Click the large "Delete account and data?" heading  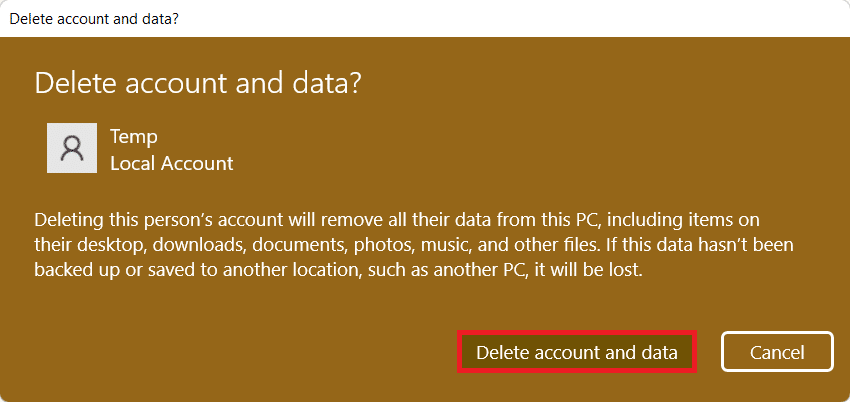[x=198, y=83]
